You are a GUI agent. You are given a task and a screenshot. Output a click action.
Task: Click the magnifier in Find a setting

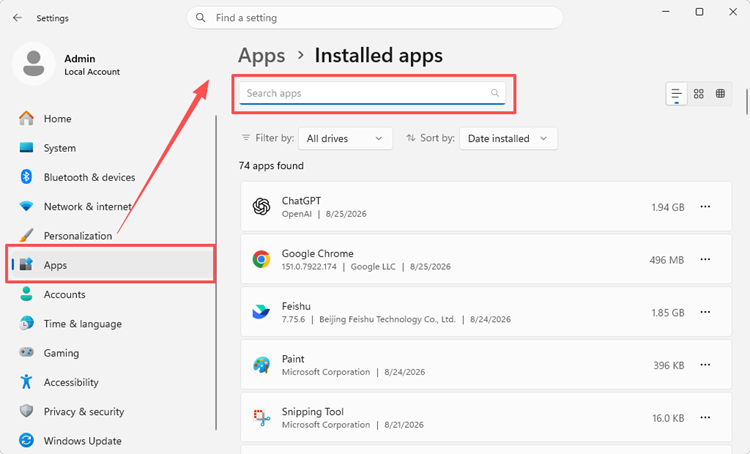(201, 18)
